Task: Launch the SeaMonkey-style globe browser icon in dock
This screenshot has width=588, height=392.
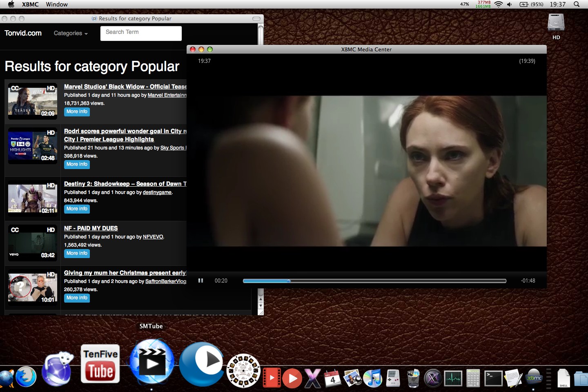Action: 57,369
